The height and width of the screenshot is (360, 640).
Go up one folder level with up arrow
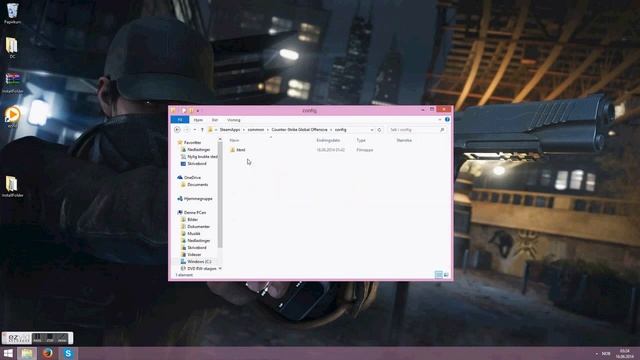[x=202, y=129]
